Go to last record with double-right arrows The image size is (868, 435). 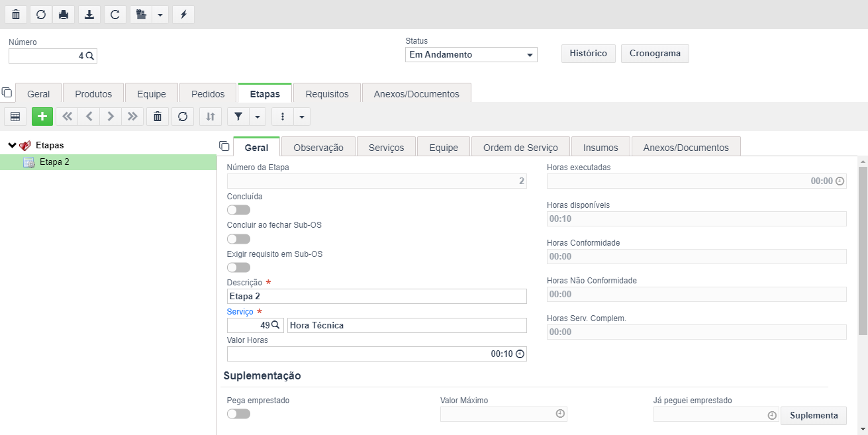[132, 117]
